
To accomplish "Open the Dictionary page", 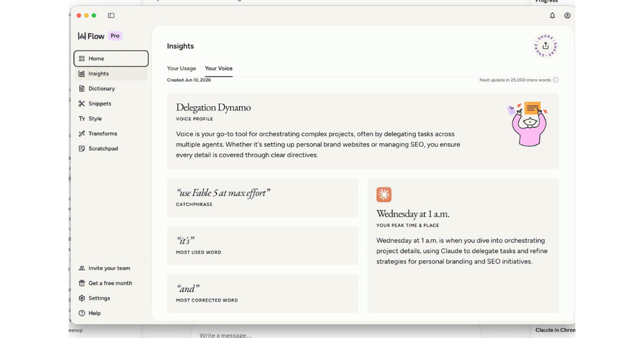I will (x=111, y=89).
